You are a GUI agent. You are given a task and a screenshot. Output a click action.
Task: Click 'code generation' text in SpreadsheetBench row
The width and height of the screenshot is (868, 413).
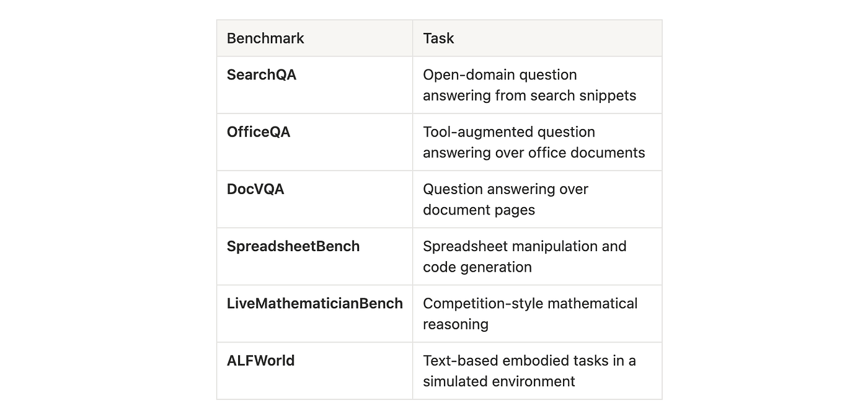(x=477, y=267)
